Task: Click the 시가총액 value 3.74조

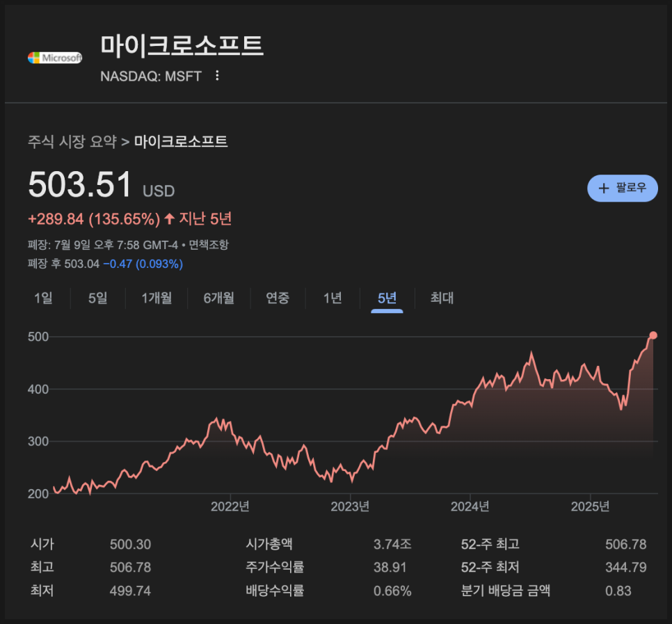Action: [392, 544]
